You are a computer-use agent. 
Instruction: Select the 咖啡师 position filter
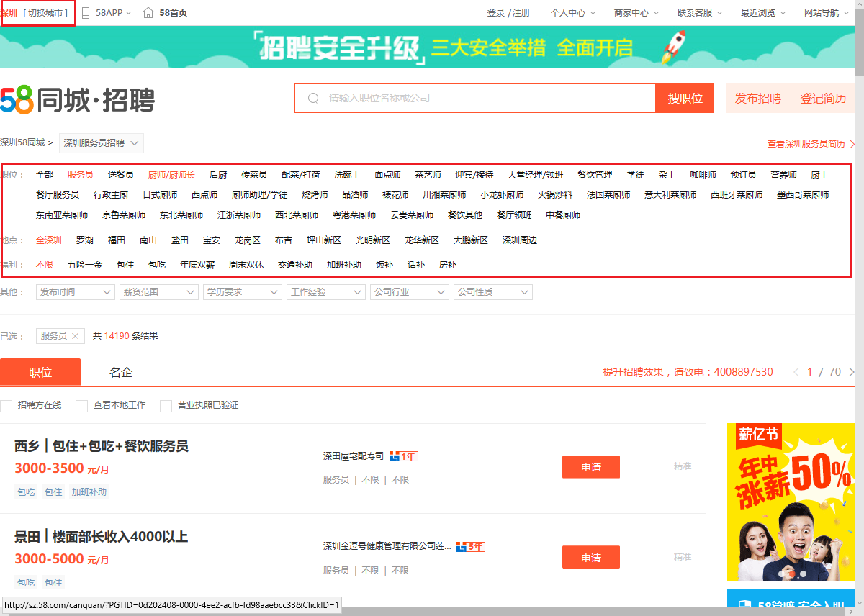(703, 175)
